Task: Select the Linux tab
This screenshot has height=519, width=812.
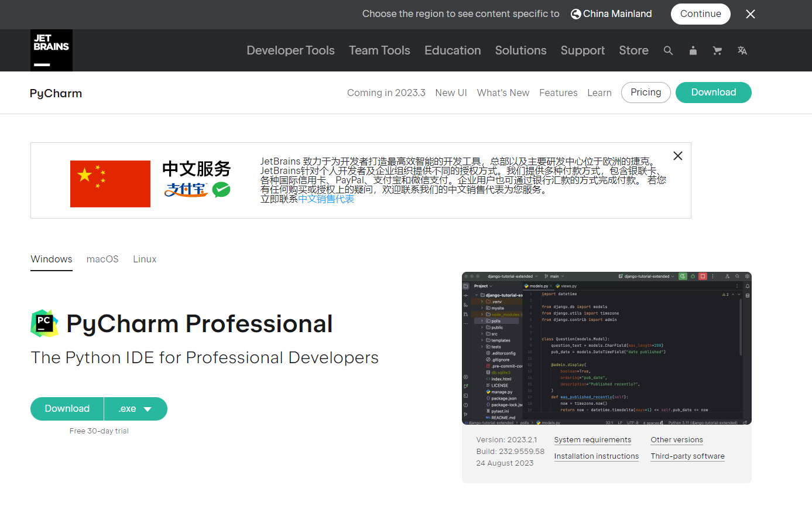Action: (145, 259)
